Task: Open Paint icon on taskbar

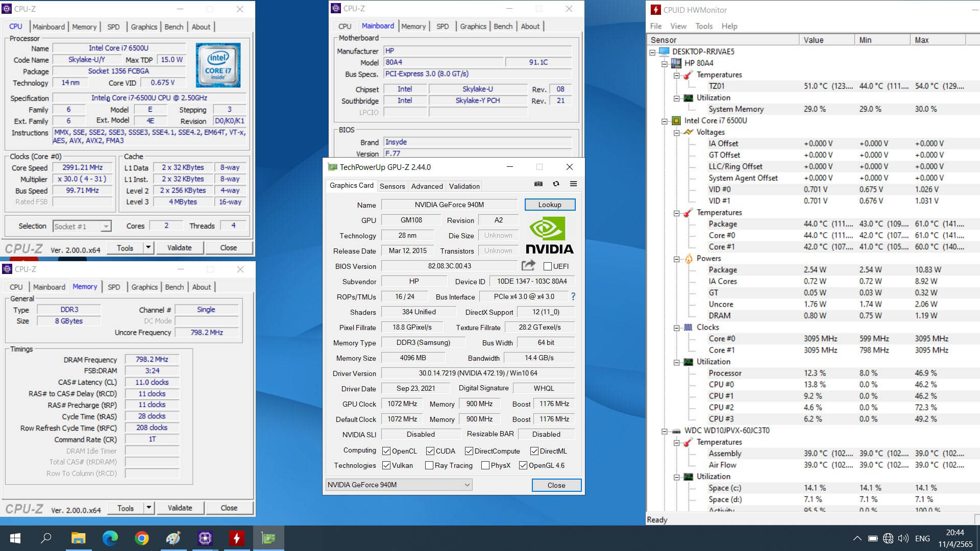Action: 174,538
